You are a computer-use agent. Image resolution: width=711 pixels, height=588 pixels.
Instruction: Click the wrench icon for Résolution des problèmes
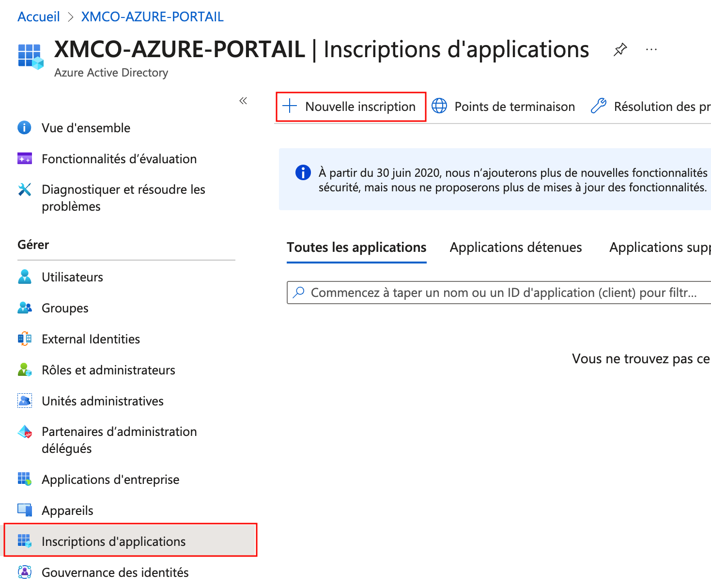pyautogui.click(x=599, y=106)
